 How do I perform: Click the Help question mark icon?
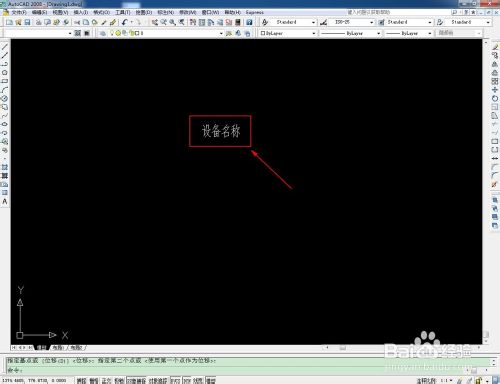click(x=249, y=22)
